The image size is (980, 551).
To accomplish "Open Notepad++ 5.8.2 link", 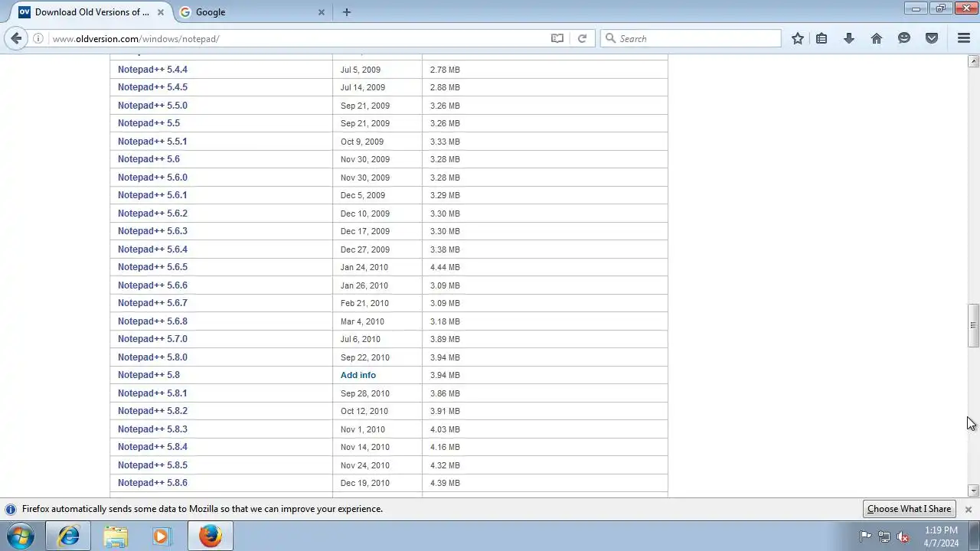I will [152, 411].
